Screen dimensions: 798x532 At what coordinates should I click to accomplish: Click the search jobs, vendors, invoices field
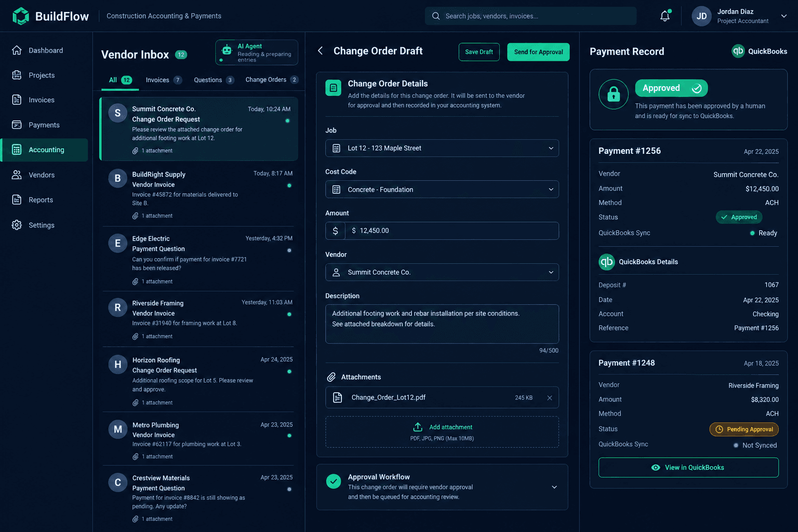pyautogui.click(x=530, y=16)
